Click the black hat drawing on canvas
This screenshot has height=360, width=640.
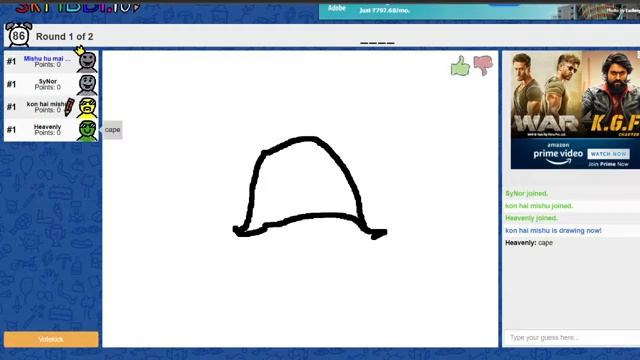point(310,187)
